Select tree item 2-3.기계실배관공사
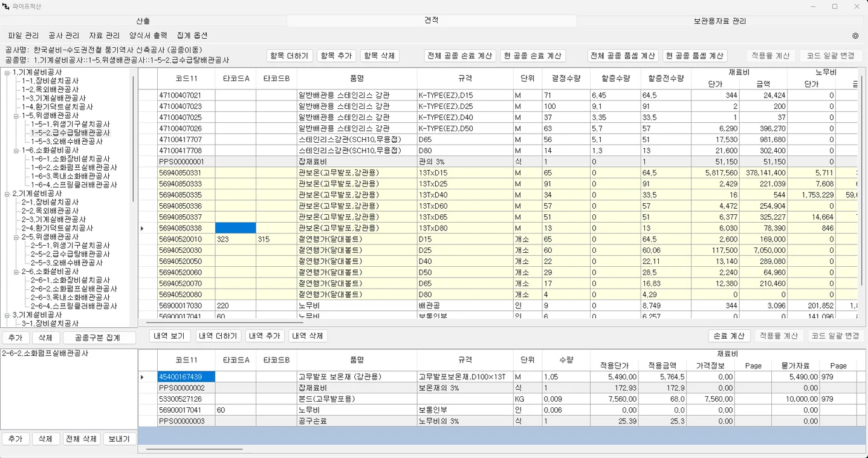 pos(54,220)
